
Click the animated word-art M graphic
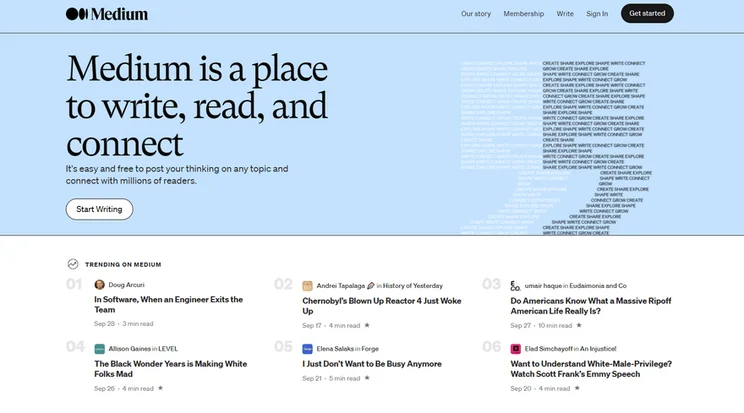pyautogui.click(x=556, y=148)
